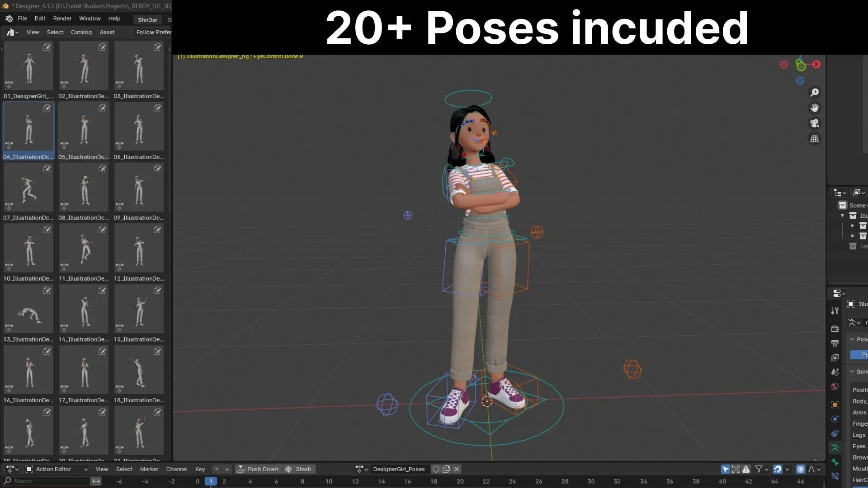Expand the channel filter funnel dropdown
Image resolution: width=868 pixels, height=488 pixels.
click(x=766, y=469)
